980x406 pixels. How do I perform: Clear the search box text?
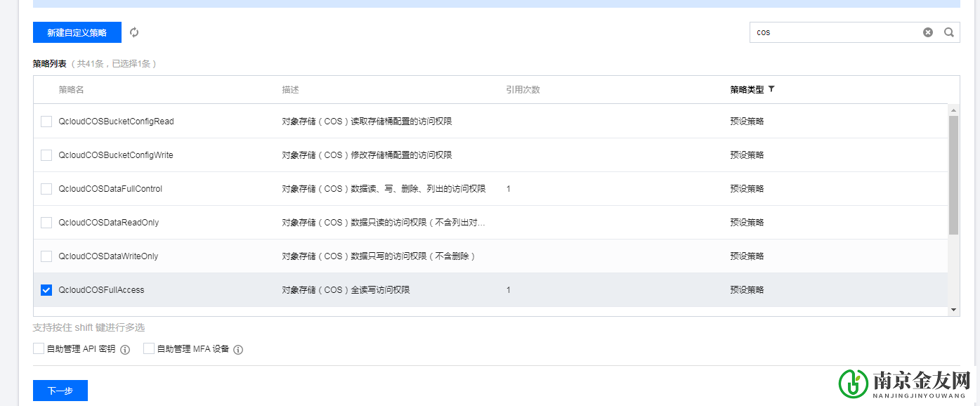coord(927,32)
